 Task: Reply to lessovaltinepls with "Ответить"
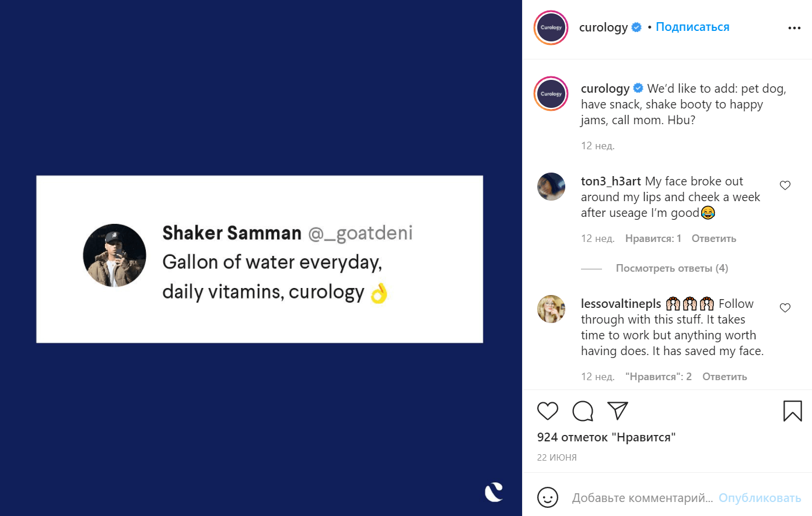click(724, 377)
